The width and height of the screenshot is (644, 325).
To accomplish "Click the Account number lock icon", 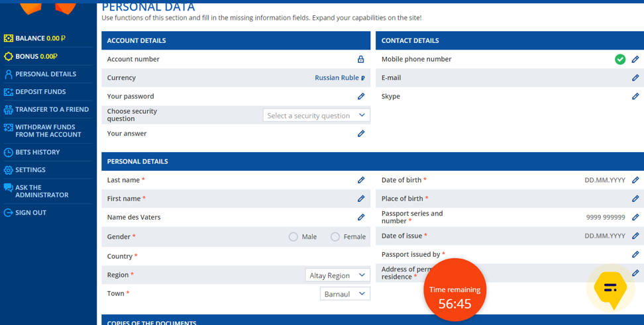I will 360,59.
